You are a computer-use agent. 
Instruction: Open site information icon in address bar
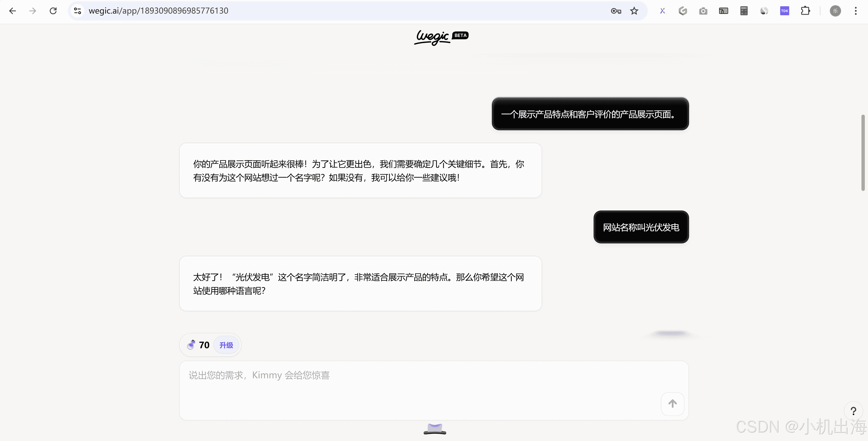78,11
